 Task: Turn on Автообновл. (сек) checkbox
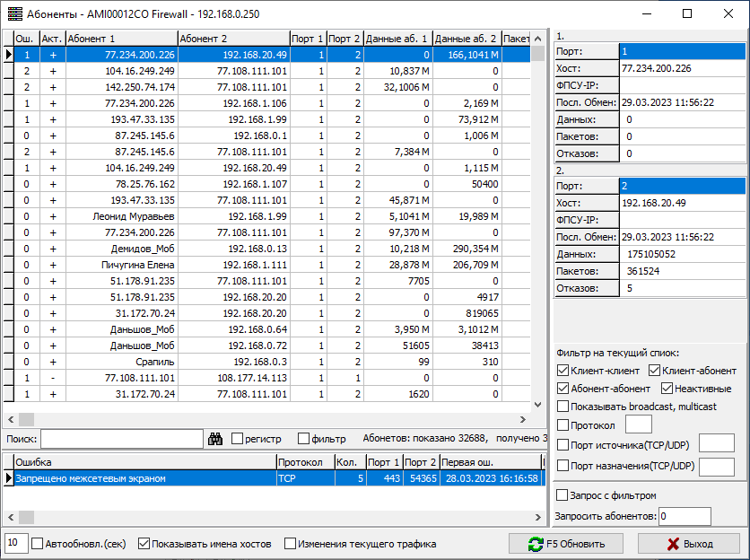(38, 544)
